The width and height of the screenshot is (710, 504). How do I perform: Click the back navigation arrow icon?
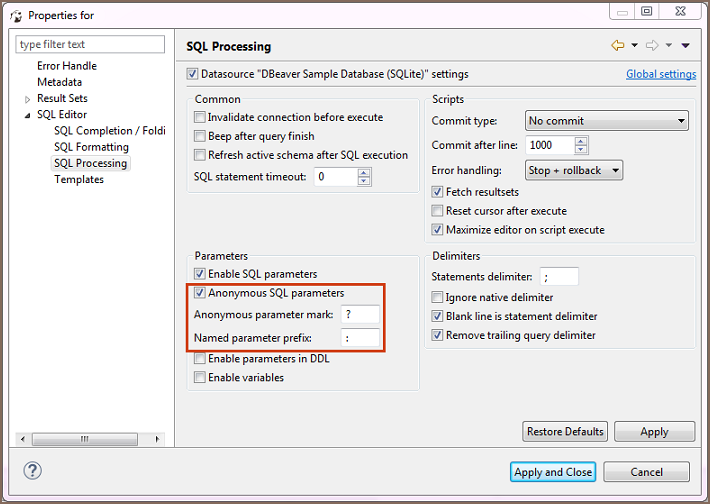click(x=617, y=46)
